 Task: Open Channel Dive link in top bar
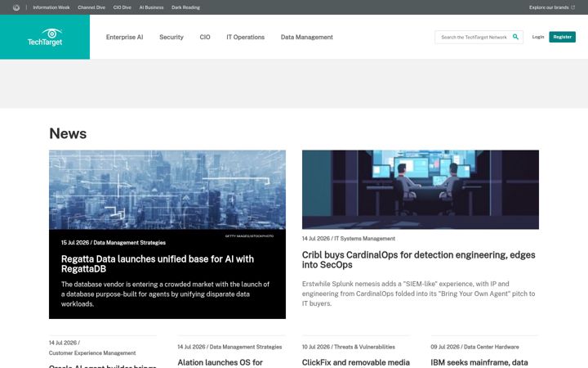91,7
